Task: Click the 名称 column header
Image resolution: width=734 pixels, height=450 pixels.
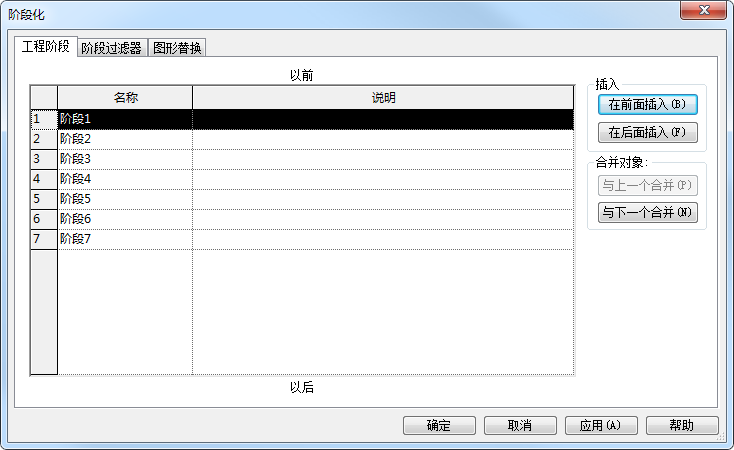Action: point(125,97)
